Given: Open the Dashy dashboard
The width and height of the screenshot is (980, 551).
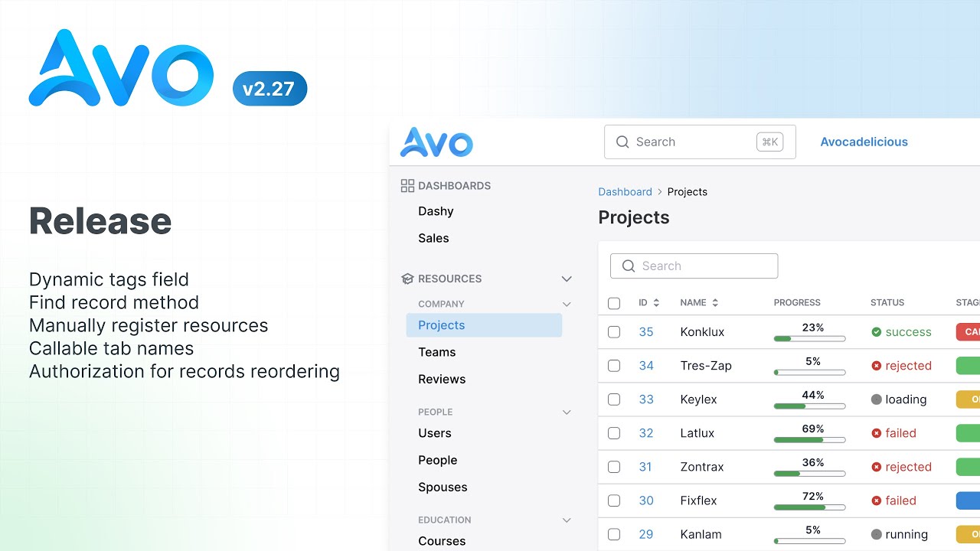Looking at the screenshot, I should (436, 211).
